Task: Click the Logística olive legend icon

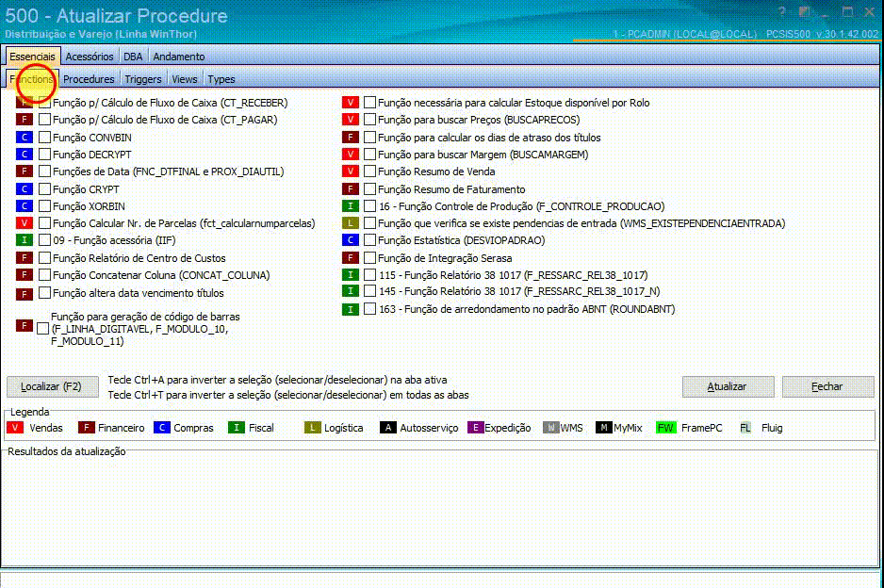Action: (312, 427)
